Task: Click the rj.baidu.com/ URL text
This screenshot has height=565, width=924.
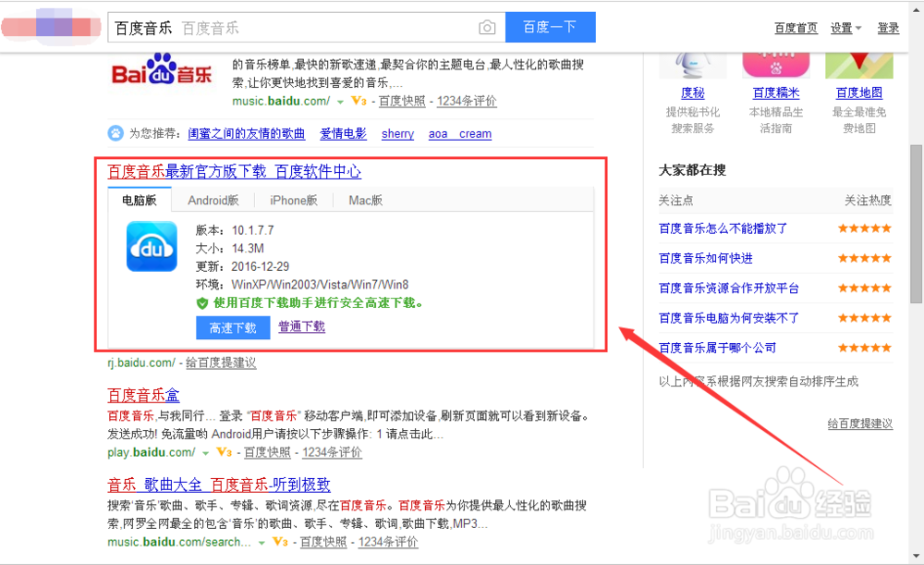Action: 140,362
